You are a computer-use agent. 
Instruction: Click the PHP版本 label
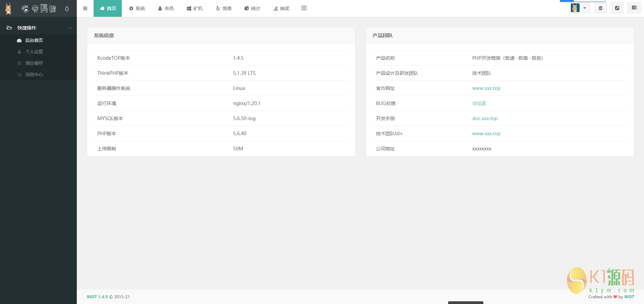pyautogui.click(x=107, y=134)
